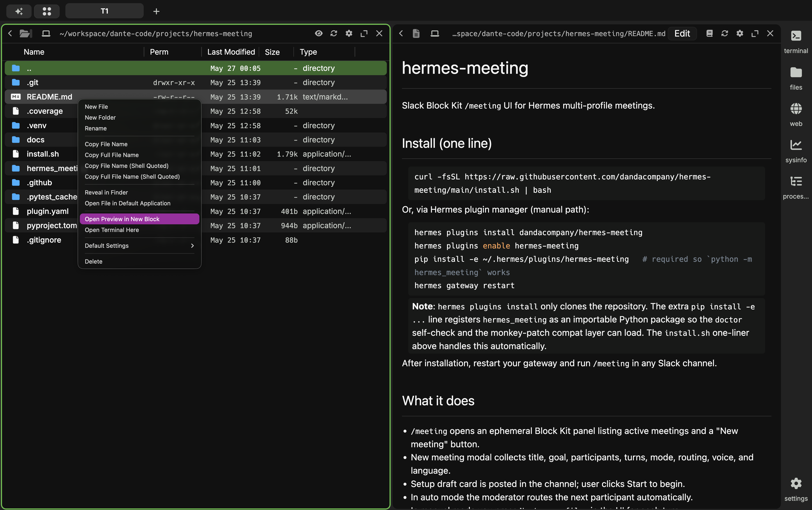The image size is (812, 510).
Task: Click the document icon in preview block
Action: click(416, 33)
